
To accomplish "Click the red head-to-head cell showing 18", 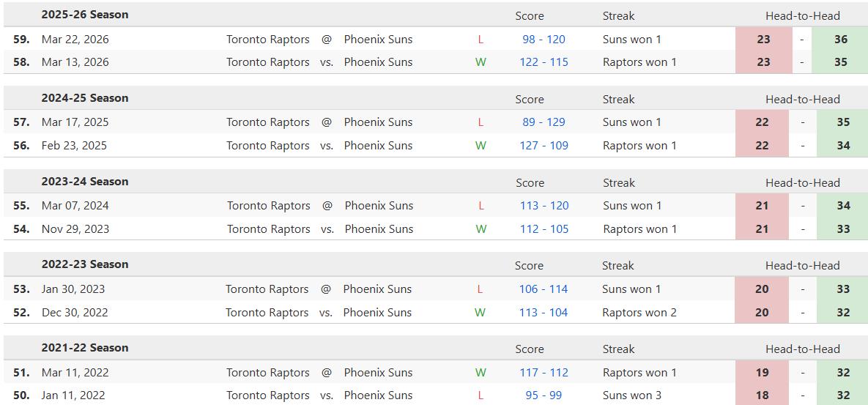I will 762,395.
